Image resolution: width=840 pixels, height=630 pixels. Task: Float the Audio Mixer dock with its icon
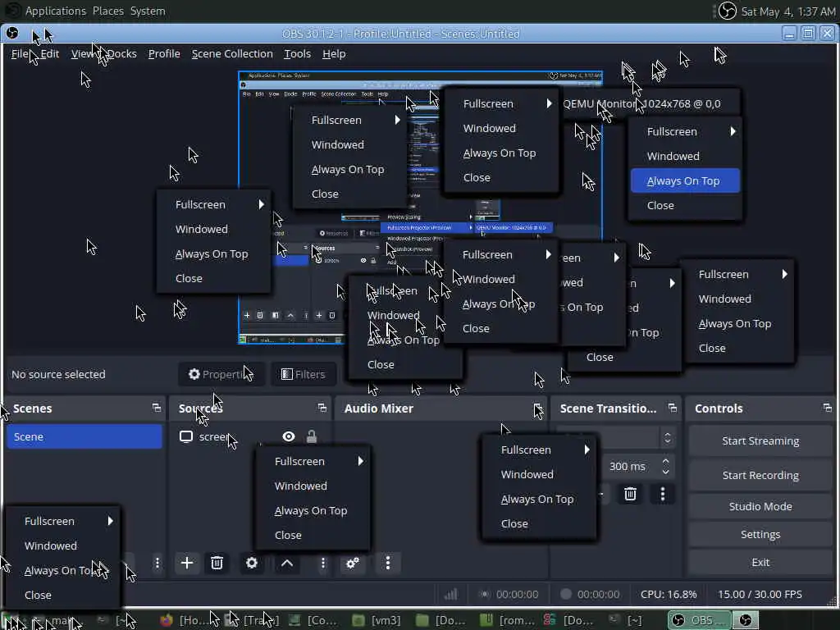pyautogui.click(x=538, y=408)
